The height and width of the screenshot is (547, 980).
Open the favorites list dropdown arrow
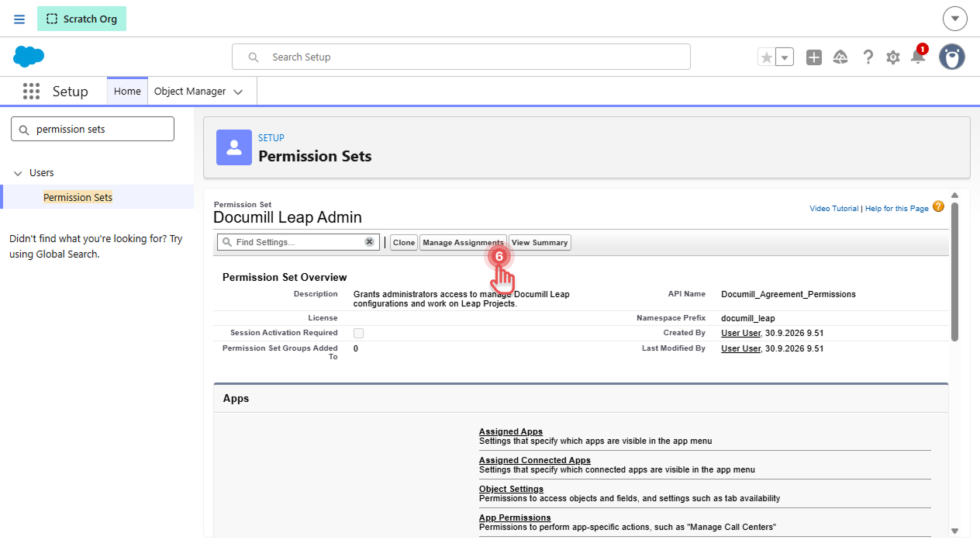tap(785, 57)
